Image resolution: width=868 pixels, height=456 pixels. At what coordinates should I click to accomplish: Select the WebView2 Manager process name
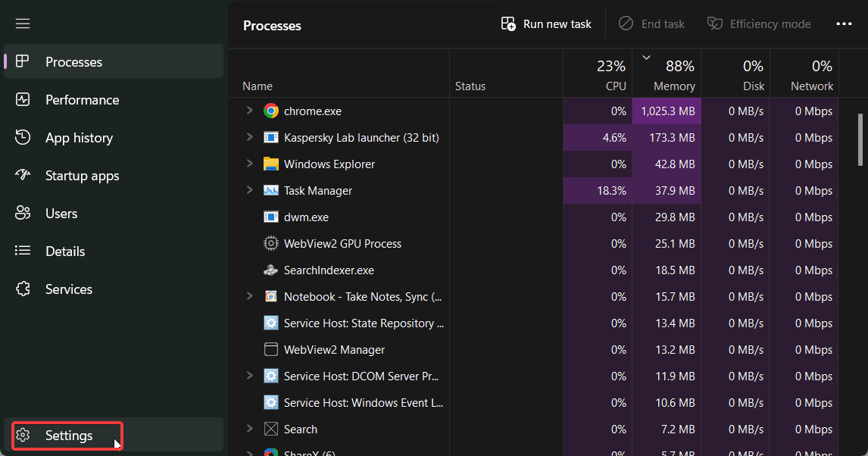tap(334, 350)
